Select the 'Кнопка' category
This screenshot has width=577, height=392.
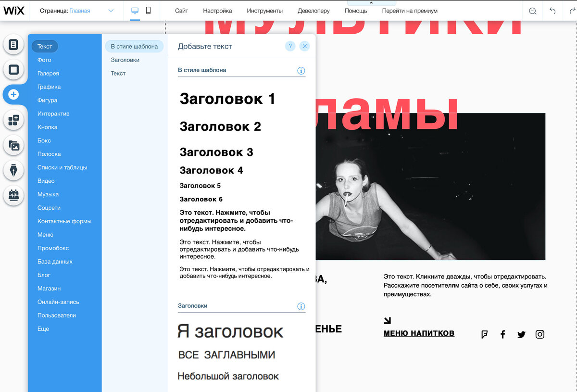[x=47, y=127]
